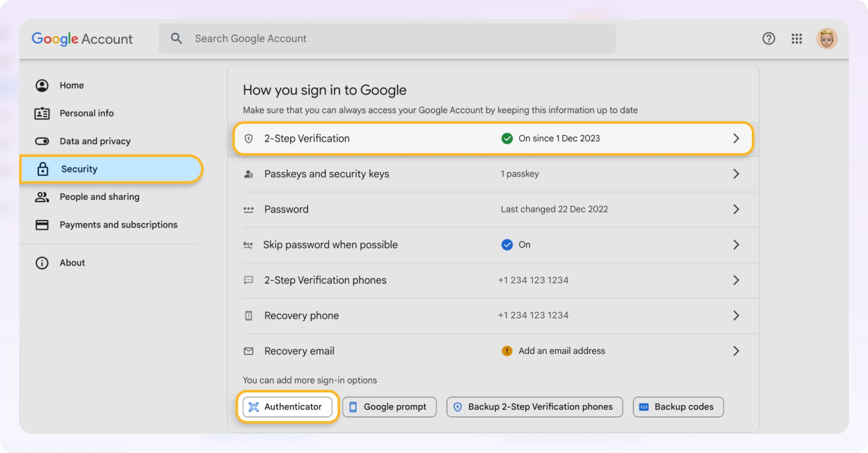Click the profile avatar picture
This screenshot has height=453, width=868.
point(827,38)
